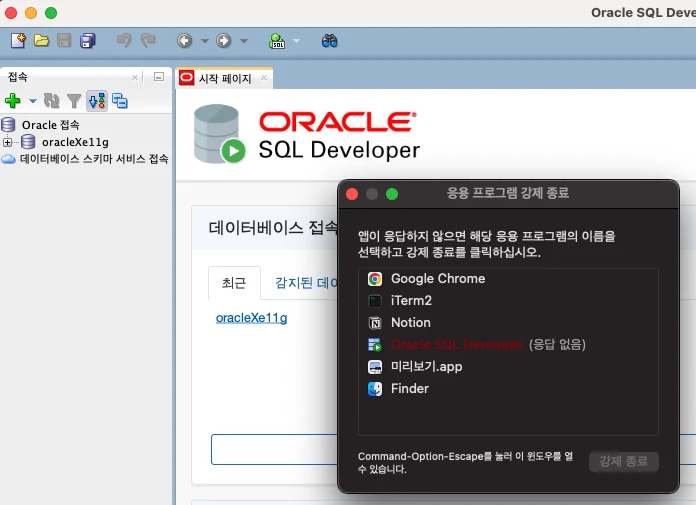
Task: Close the force quit dialog
Action: pyautogui.click(x=352, y=194)
